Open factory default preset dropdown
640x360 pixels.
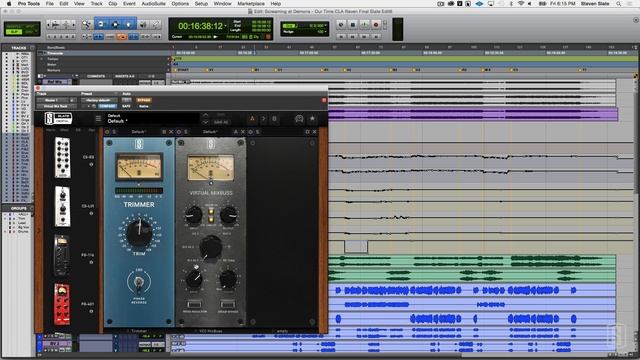pyautogui.click(x=98, y=100)
